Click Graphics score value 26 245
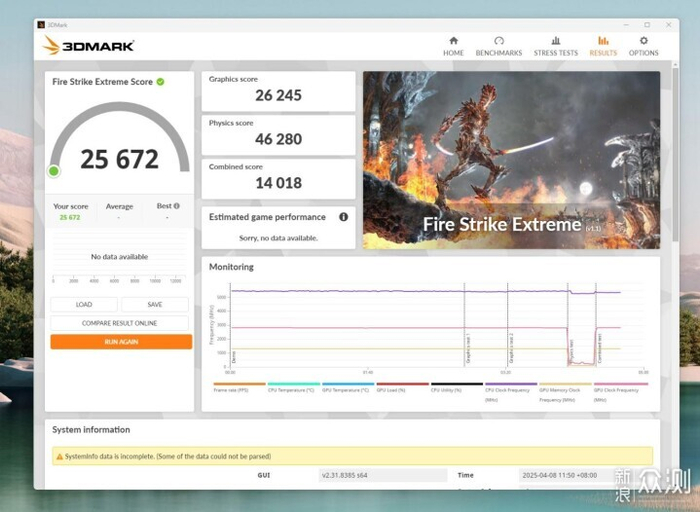The image size is (700, 512). click(x=279, y=95)
